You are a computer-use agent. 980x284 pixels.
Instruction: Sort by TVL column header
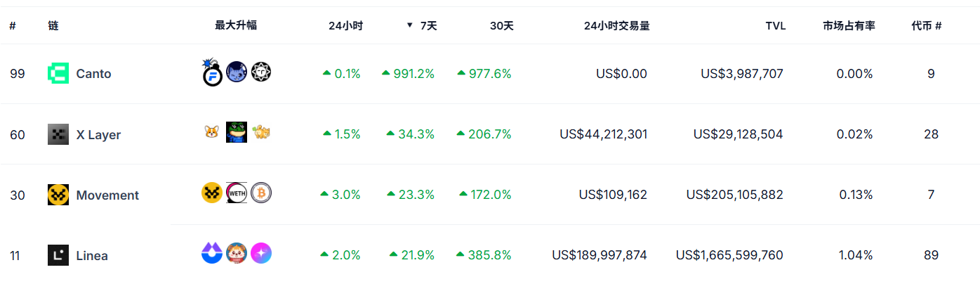[776, 26]
